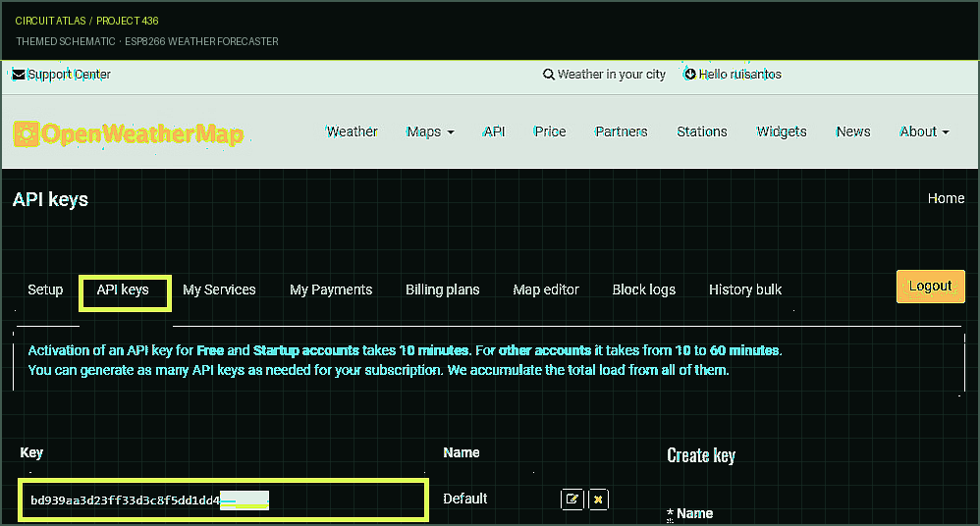
Task: Switch to the Setup tab
Action: click(45, 289)
